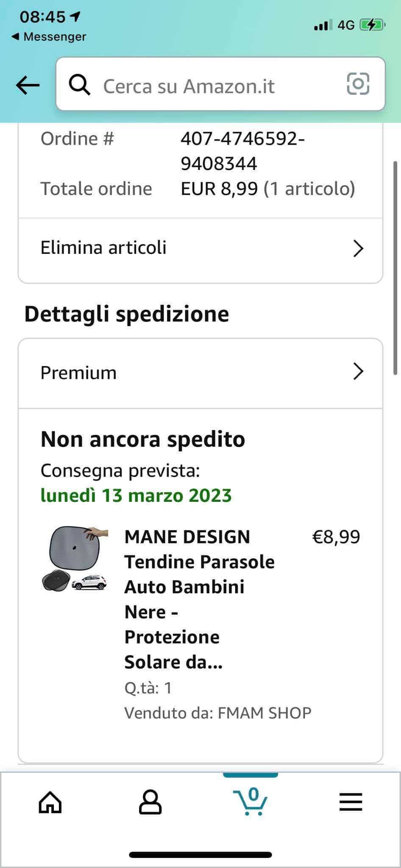This screenshot has height=868, width=401.
Task: Open the hamburger menu icon
Action: [x=351, y=802]
